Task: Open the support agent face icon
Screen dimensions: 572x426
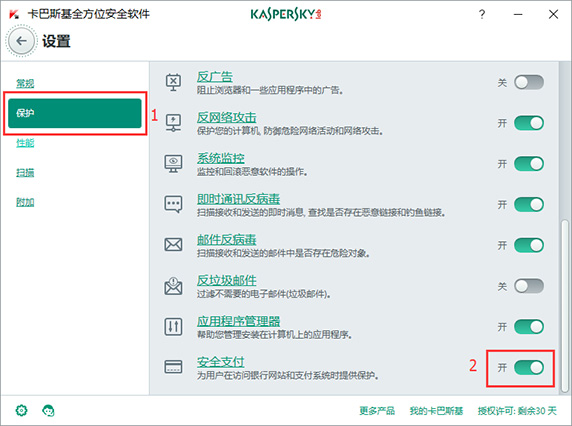Action: 48,411
